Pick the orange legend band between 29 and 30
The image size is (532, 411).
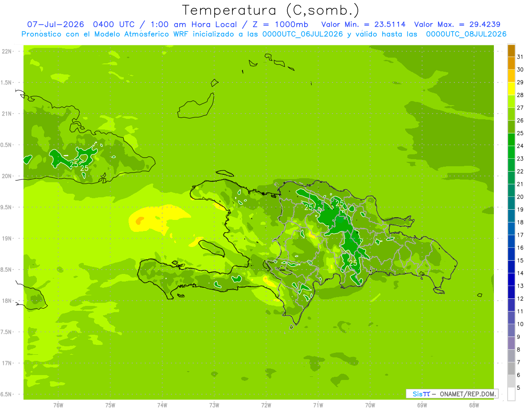(511, 76)
